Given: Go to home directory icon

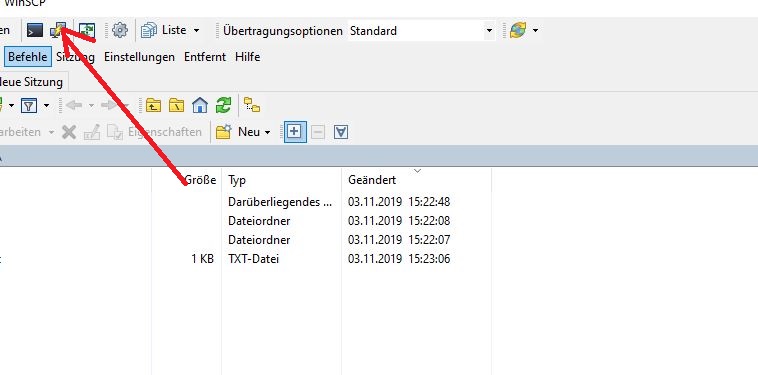Looking at the screenshot, I should (x=200, y=105).
